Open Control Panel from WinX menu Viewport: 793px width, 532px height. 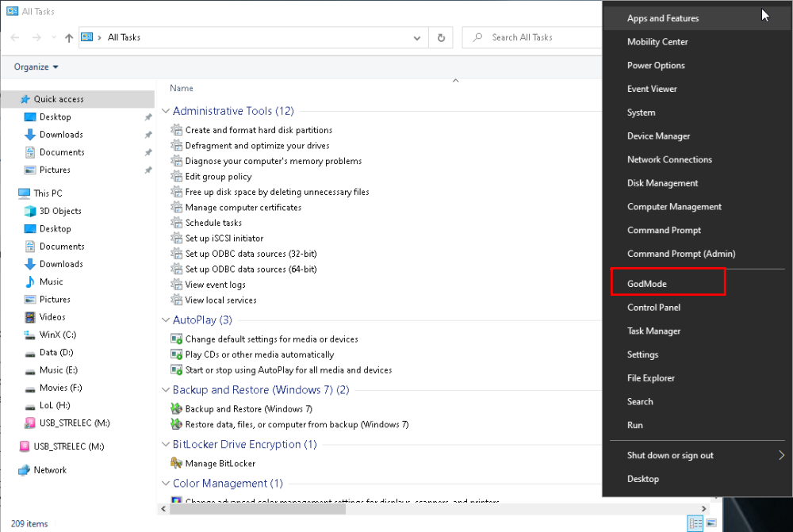[x=697, y=308]
